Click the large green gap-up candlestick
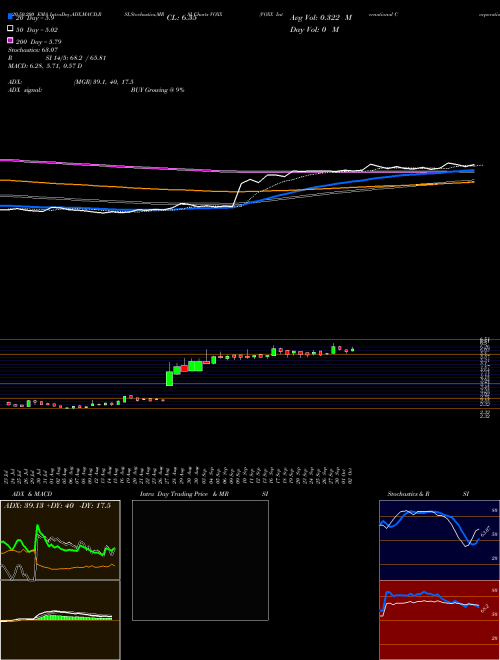 [169, 377]
